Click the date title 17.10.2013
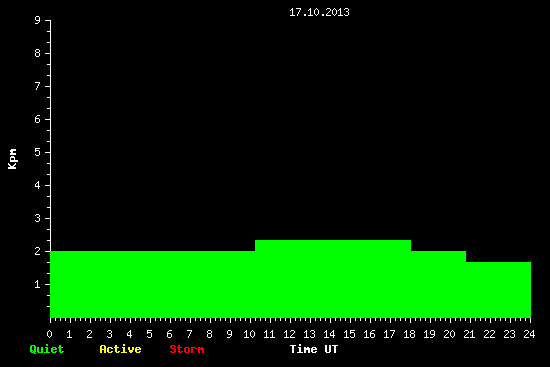Viewport: 550px width, 367px height. 319,12
